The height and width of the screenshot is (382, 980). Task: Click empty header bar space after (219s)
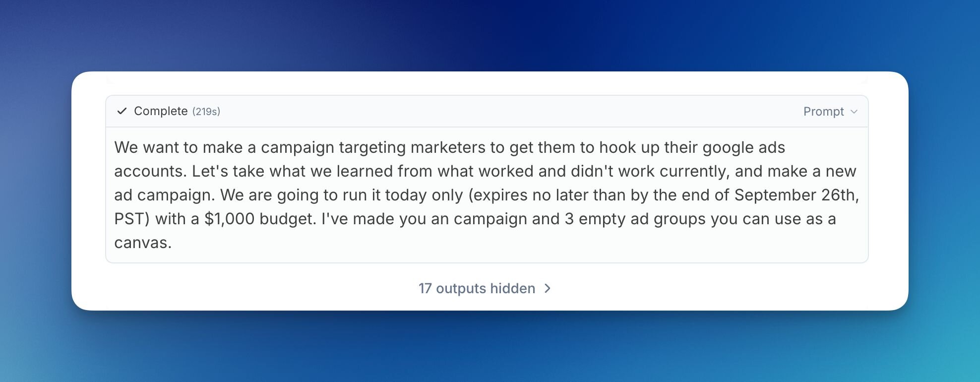496,112
